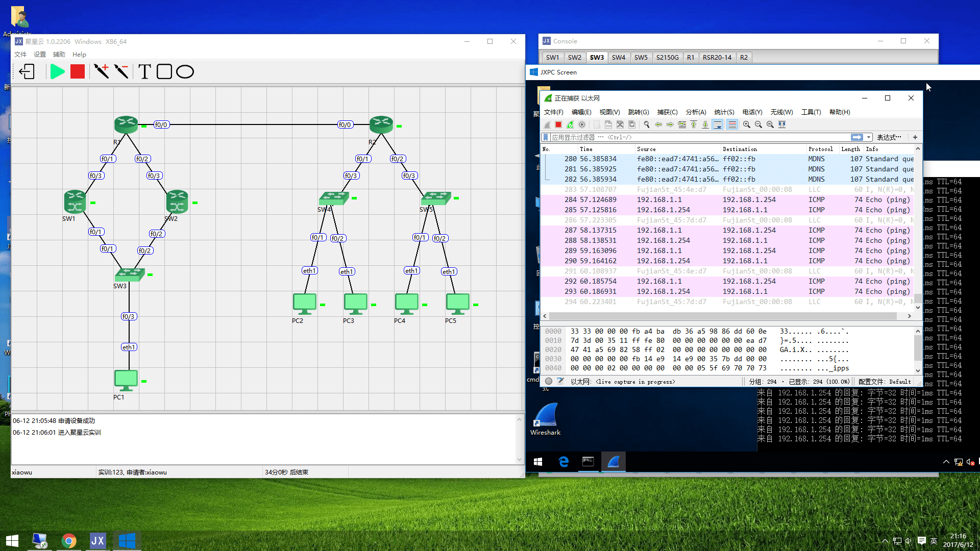Start the lab with the green play button

pyautogui.click(x=57, y=72)
